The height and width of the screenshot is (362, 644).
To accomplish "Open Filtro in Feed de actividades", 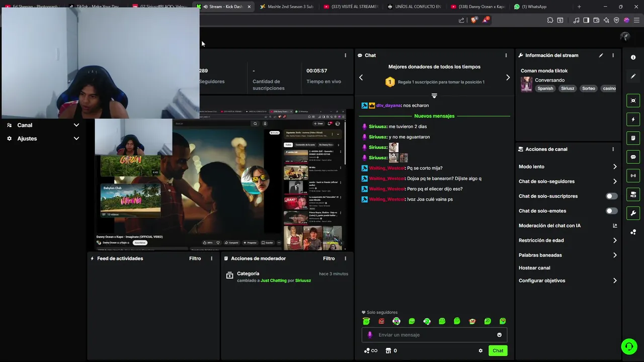I will (x=195, y=258).
